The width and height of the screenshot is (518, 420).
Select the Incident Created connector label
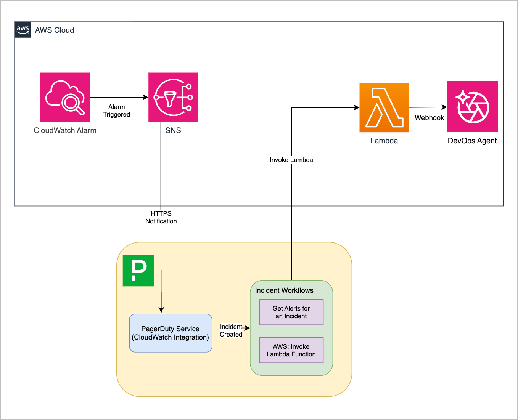(x=231, y=330)
